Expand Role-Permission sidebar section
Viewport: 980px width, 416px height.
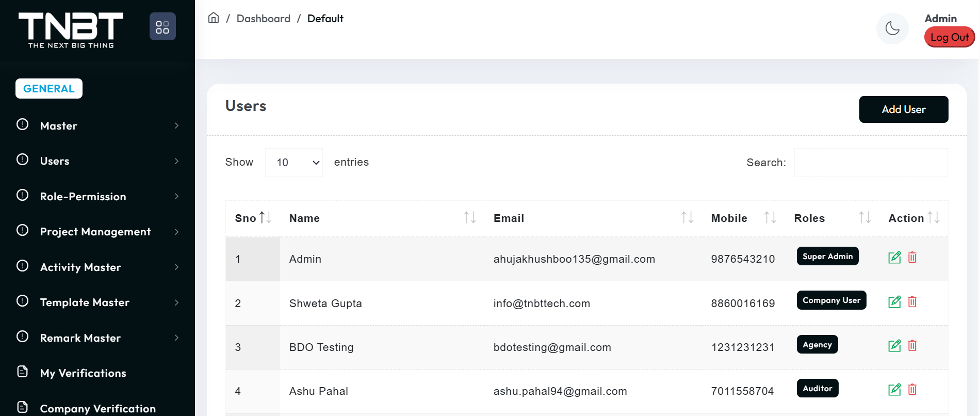pos(98,197)
